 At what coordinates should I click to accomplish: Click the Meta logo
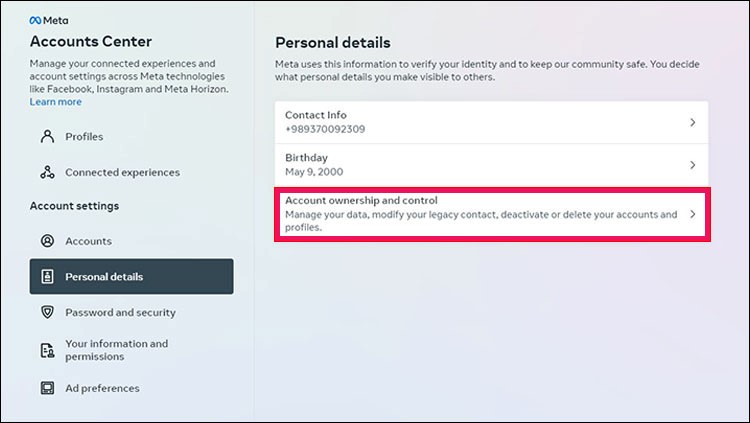click(49, 21)
